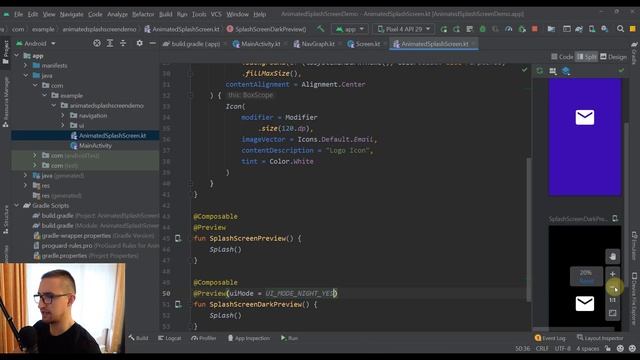Set preview zoom to 1:1
The width and height of the screenshot is (640, 360).
pyautogui.click(x=612, y=300)
